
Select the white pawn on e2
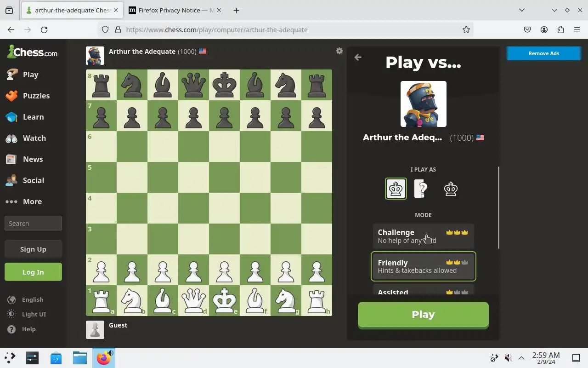224,270
